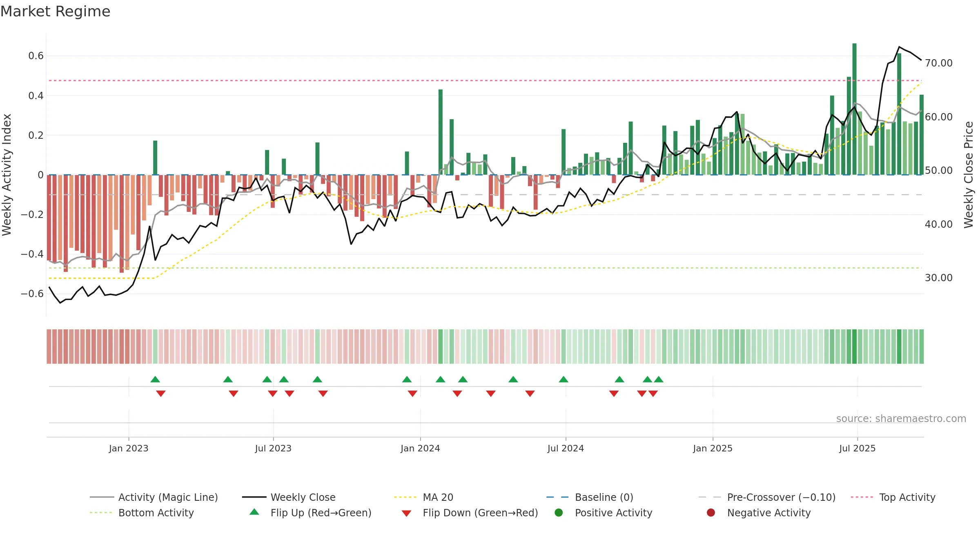
Task: Click the Jan 2023 axis label
Action: (x=129, y=448)
